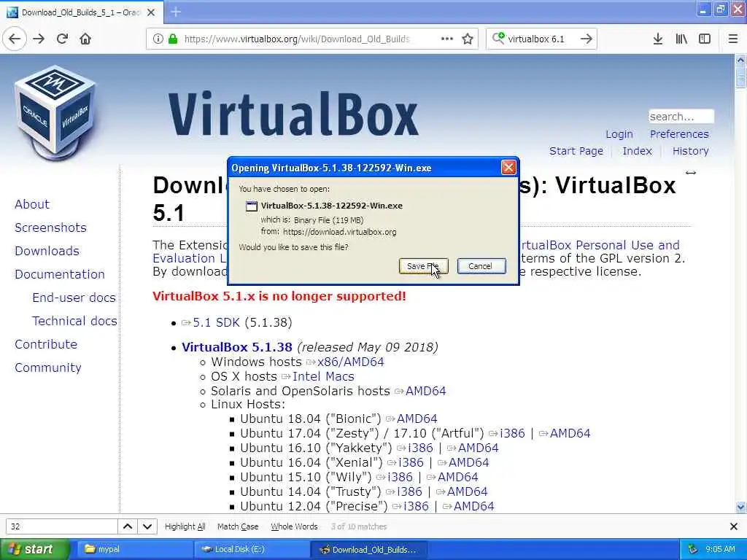Viewport: 747px width, 560px height.
Task: Toggle Match Case in find bar
Action: pyautogui.click(x=238, y=526)
